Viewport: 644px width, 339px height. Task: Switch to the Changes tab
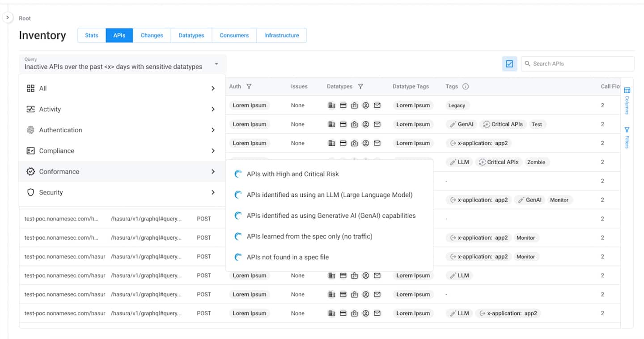pos(152,35)
